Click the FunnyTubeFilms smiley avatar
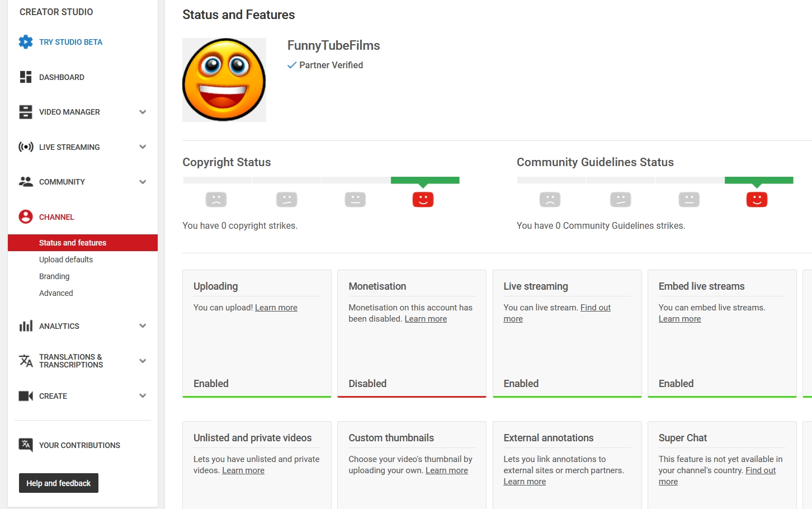 pyautogui.click(x=224, y=80)
